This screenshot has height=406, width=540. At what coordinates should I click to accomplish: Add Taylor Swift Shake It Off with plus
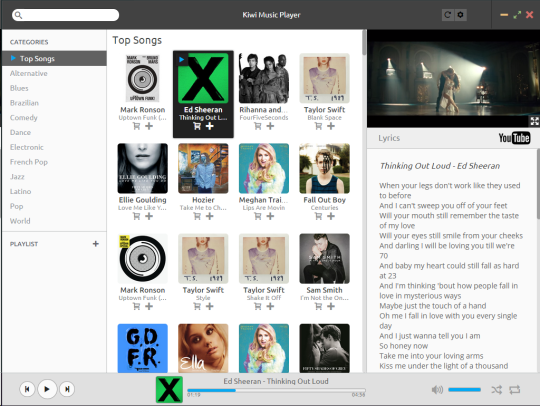coord(270,306)
